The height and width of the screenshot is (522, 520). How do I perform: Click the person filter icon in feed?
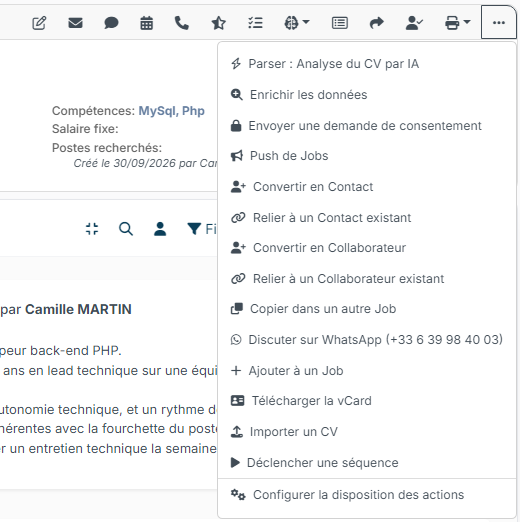pyautogui.click(x=160, y=229)
